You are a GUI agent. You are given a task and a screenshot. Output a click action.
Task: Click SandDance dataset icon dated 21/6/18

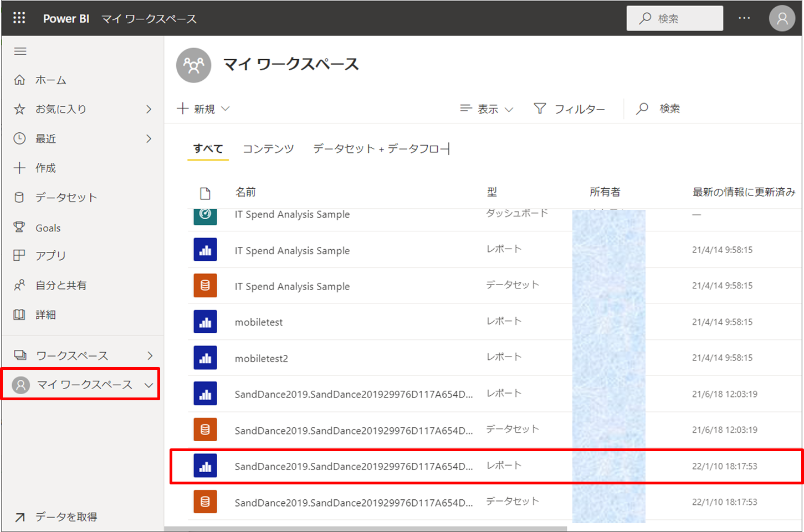[205, 430]
